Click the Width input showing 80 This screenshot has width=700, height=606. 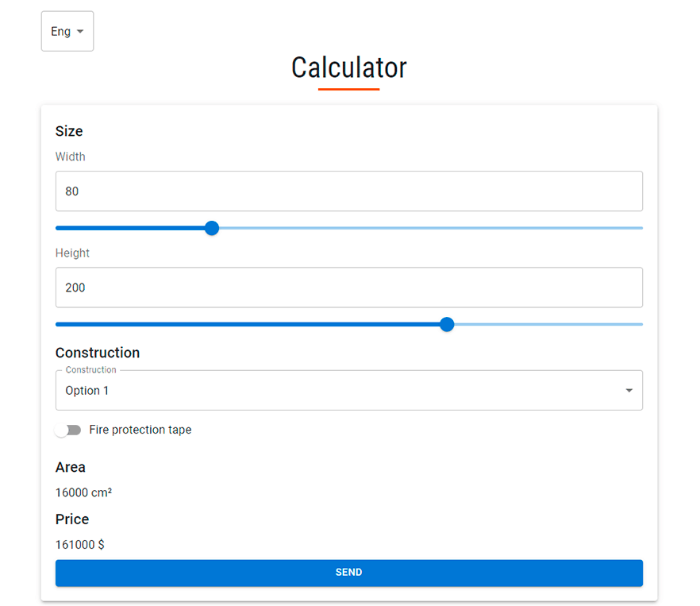(349, 191)
